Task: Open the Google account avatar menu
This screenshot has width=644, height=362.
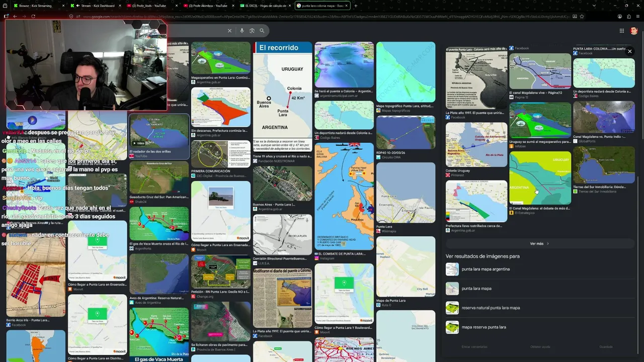Action: (633, 31)
